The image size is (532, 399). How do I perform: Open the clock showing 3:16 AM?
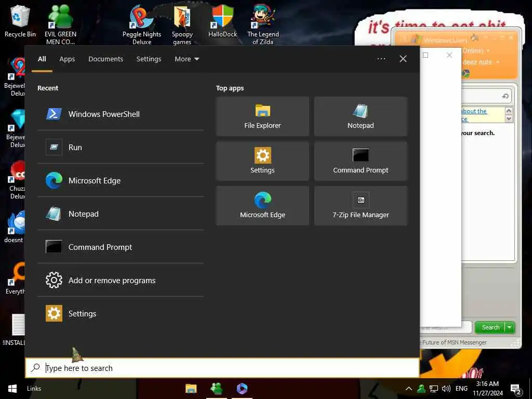[x=487, y=389]
